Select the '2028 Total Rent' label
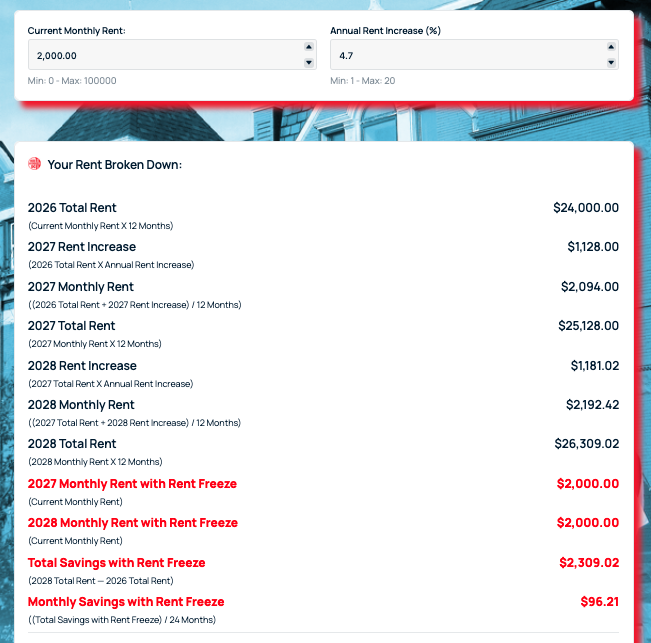 (72, 444)
